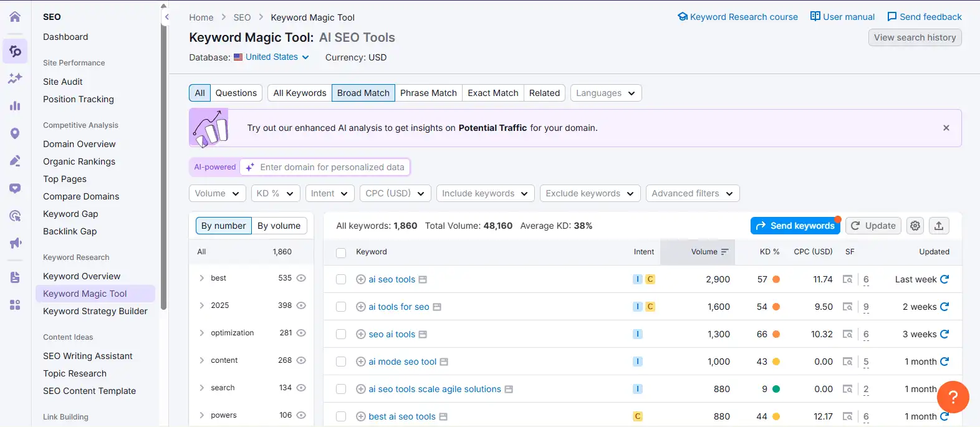Open SERP snapshot icon beside 'seo ai tools'

point(423,334)
